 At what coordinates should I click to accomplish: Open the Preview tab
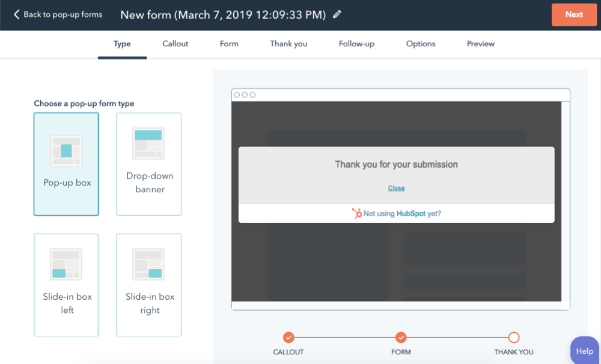coord(481,44)
